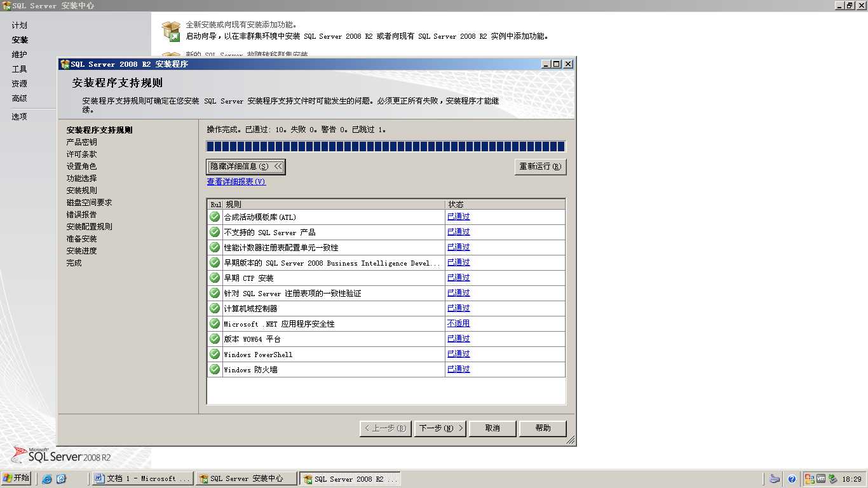Screen dimensions: 868x488
Task: Click 重新运行(R) button
Action: (x=540, y=166)
